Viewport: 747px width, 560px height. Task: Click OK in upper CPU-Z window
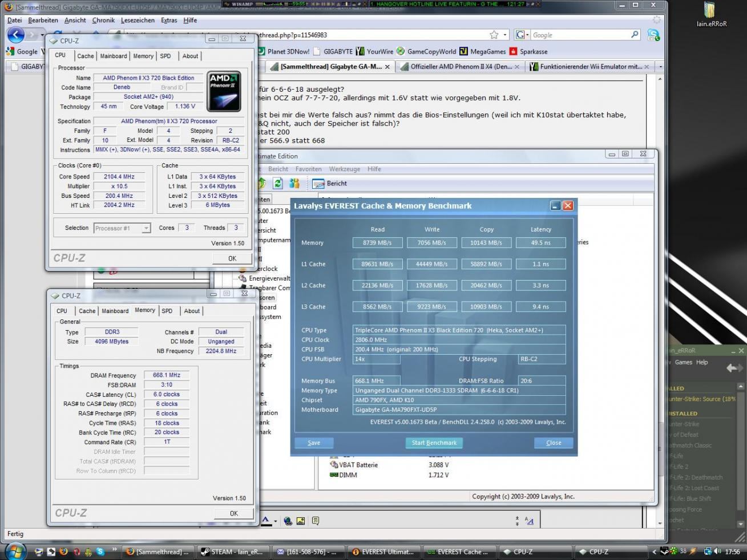coord(232,258)
